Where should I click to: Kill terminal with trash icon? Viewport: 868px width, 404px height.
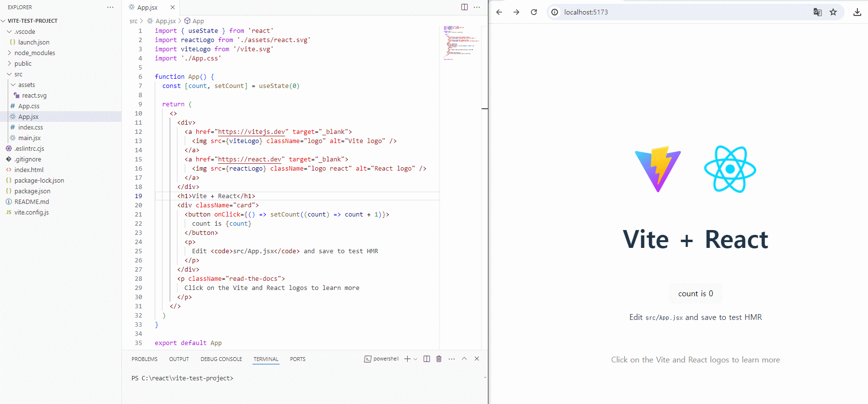(x=439, y=359)
